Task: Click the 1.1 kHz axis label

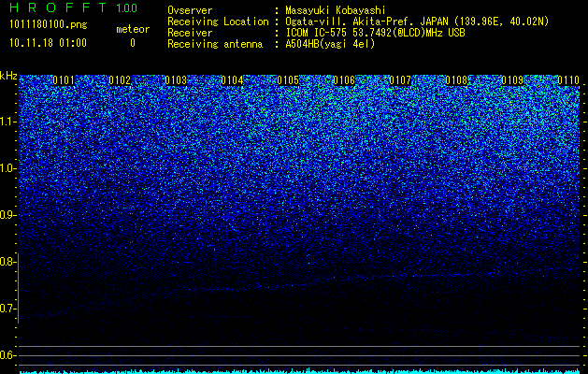Action: pos(7,122)
